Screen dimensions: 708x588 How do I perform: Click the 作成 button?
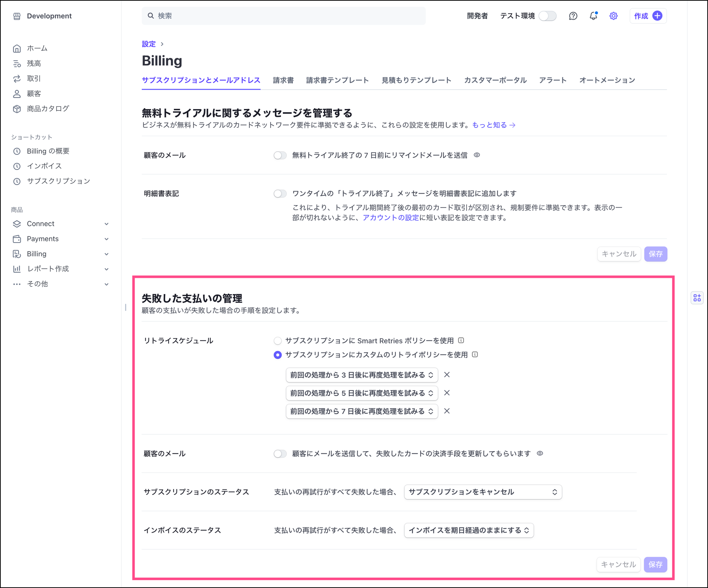pyautogui.click(x=648, y=16)
